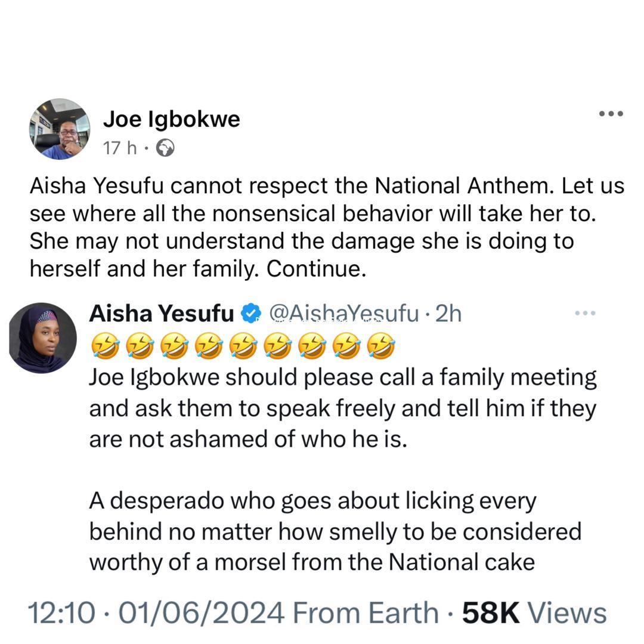Screen dimensions: 644x644
Task: Open the 58K Views count
Action: 534,613
